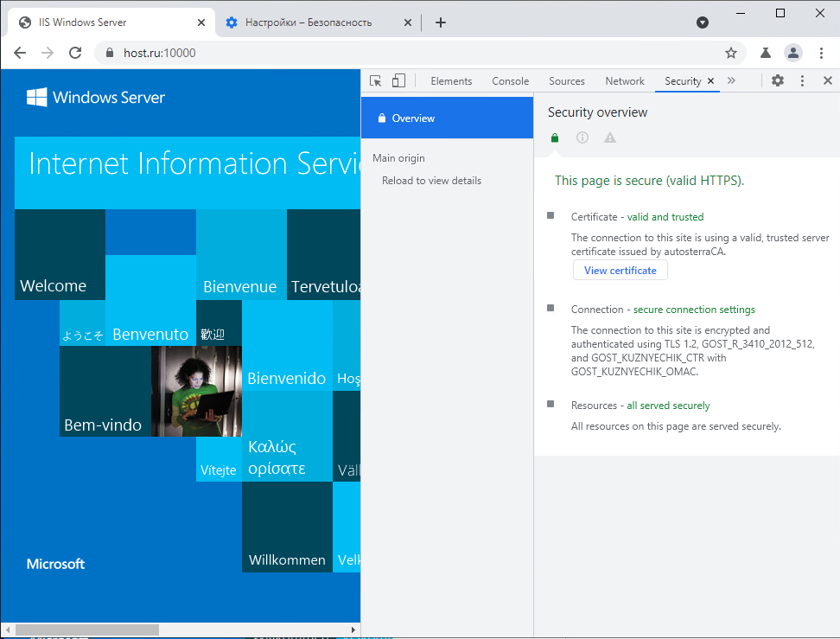The image size is (840, 639).
Task: Click 'Certificate - valid and trusted' heading
Action: (x=637, y=217)
